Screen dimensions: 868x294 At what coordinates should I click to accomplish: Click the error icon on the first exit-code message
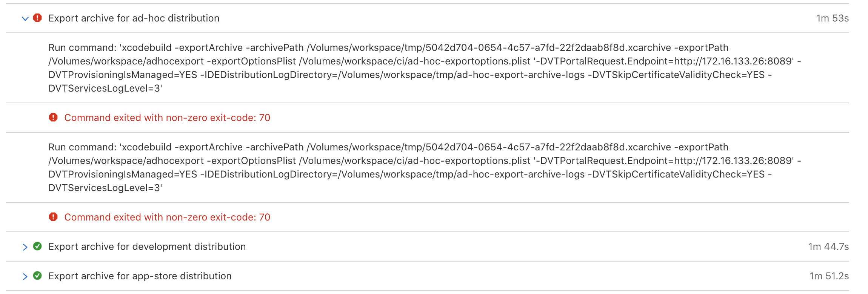coord(53,117)
